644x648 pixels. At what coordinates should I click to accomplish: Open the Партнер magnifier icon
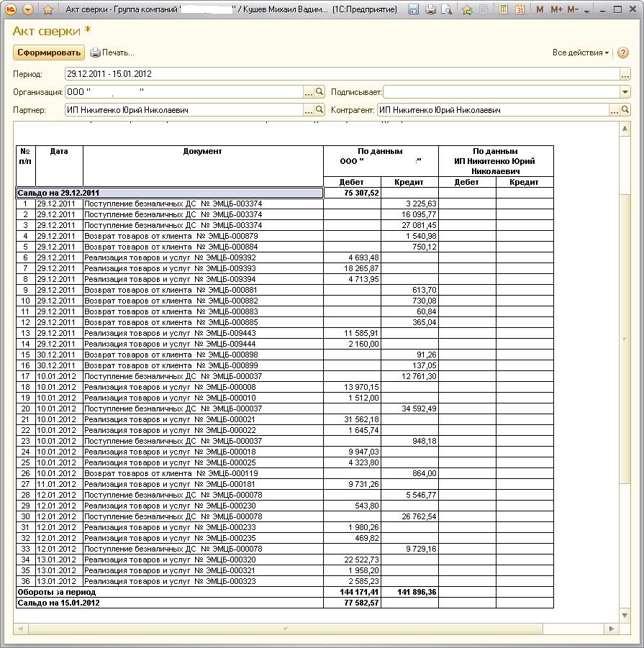pos(319,110)
